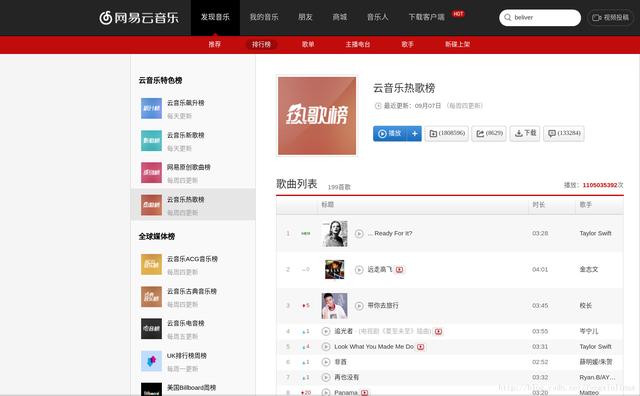
Task: Play the song 非酋
Action: 326,362
